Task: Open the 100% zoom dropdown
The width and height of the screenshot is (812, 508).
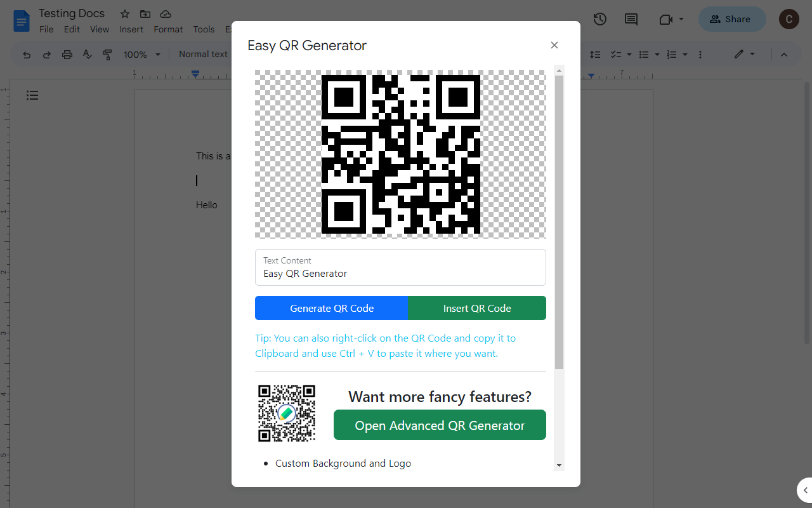Action: (142, 55)
